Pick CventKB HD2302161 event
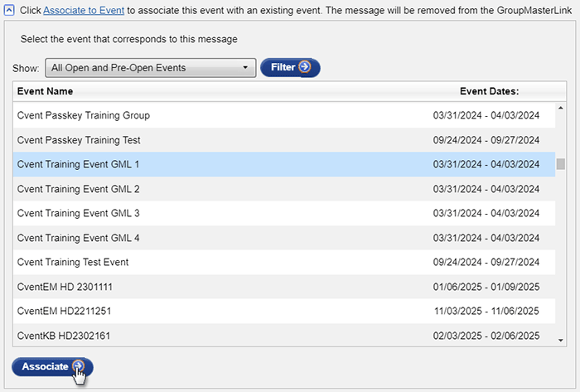The width and height of the screenshot is (580, 392). click(64, 336)
